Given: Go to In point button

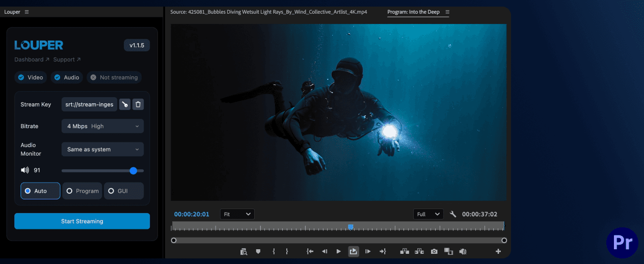Looking at the screenshot, I should pos(310,251).
